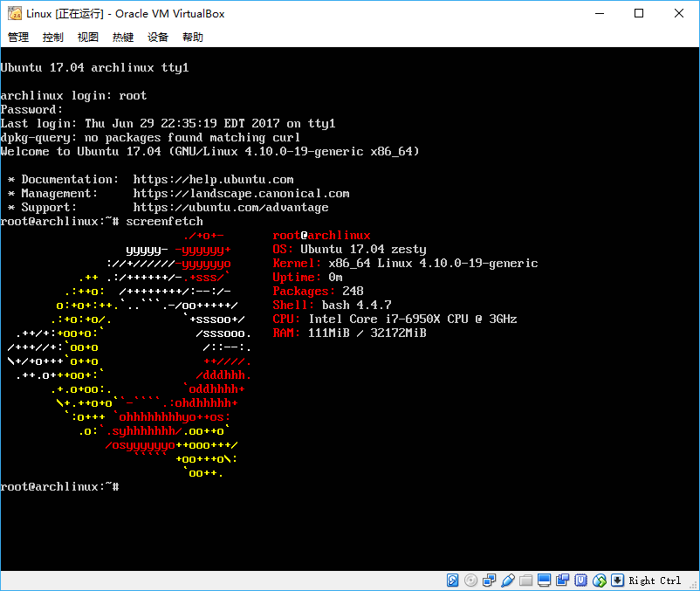Open the network adapters indicator icon
This screenshot has height=591, width=700.
pos(489,581)
